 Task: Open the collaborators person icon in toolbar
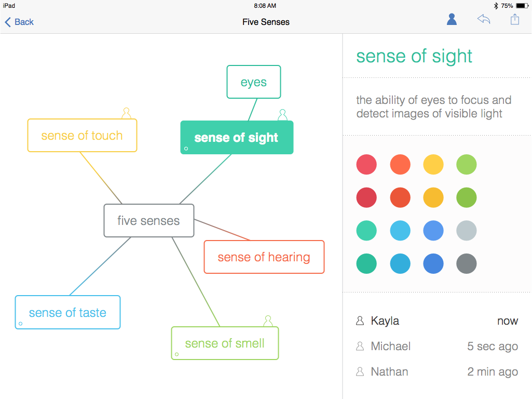click(452, 19)
